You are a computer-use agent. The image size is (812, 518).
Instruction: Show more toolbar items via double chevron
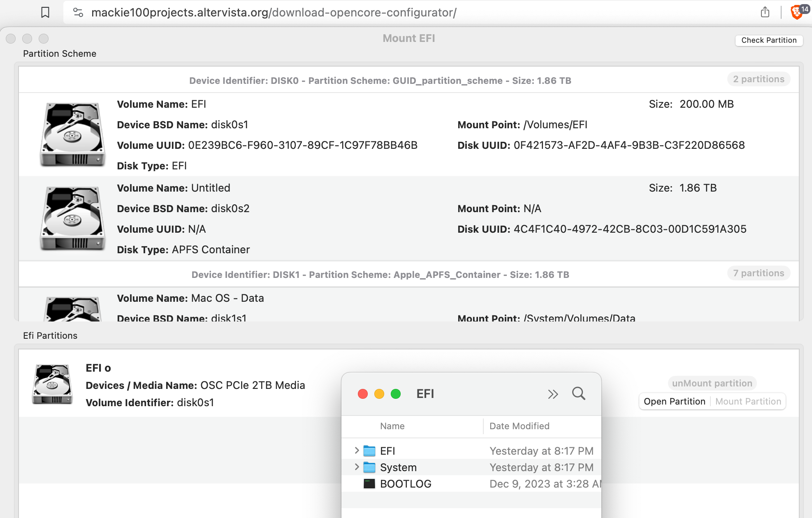point(553,394)
